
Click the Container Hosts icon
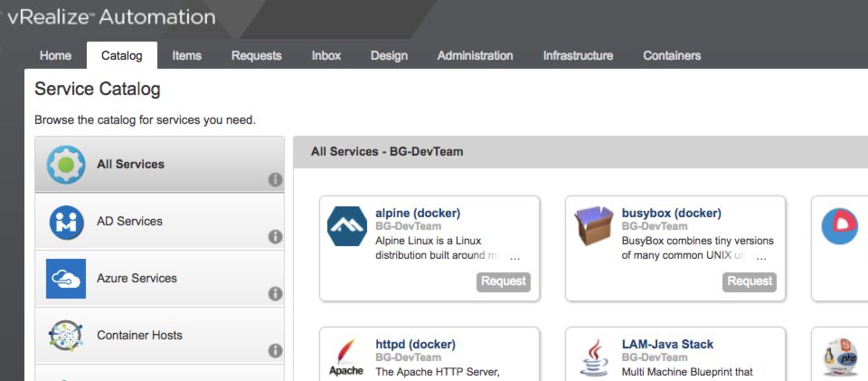[x=65, y=335]
